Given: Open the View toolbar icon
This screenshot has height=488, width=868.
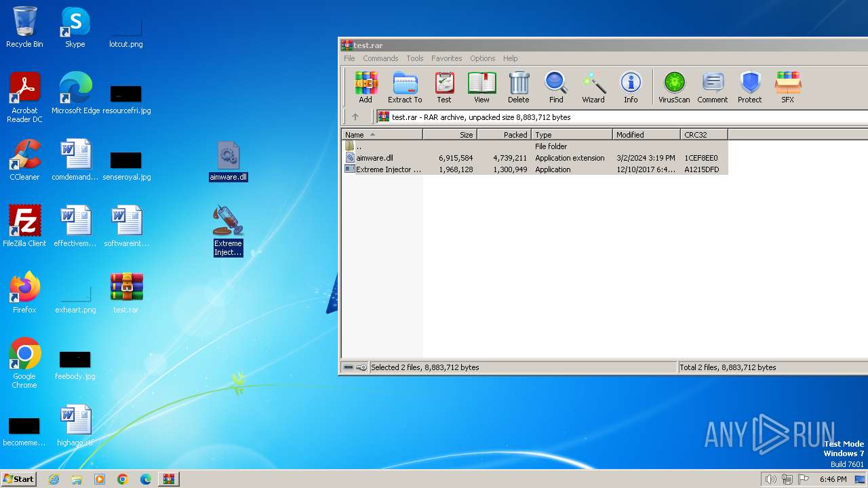Looking at the screenshot, I should (x=481, y=87).
